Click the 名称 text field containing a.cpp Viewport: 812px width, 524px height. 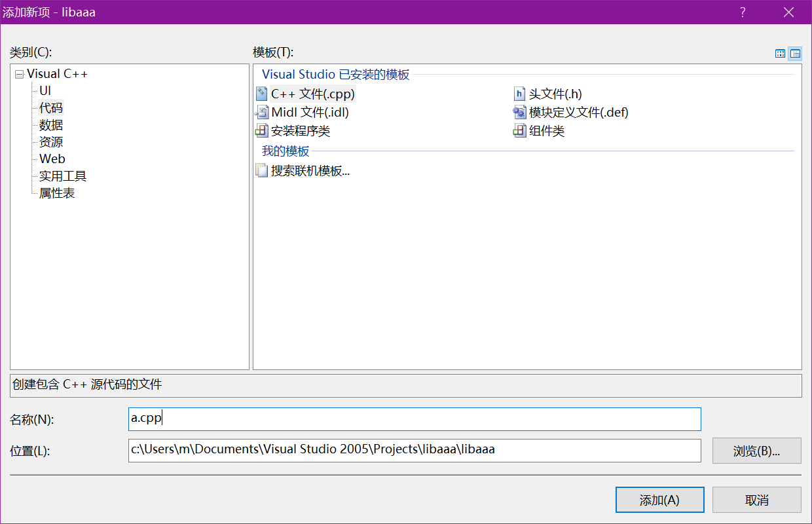point(415,419)
